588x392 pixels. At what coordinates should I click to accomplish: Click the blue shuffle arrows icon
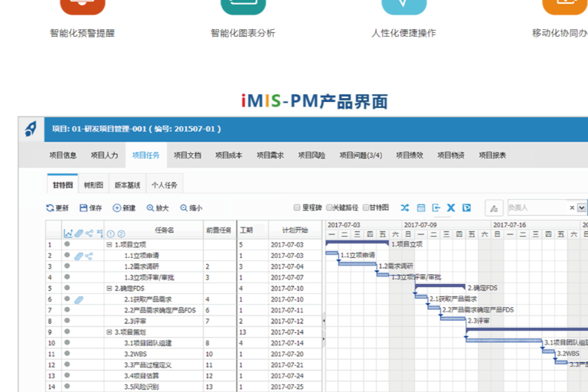pos(404,207)
